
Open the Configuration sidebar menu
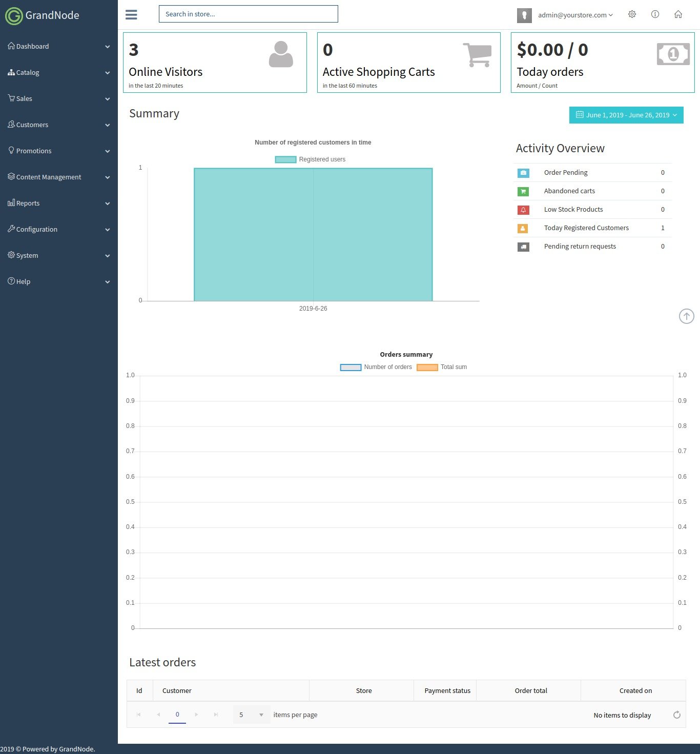point(58,229)
